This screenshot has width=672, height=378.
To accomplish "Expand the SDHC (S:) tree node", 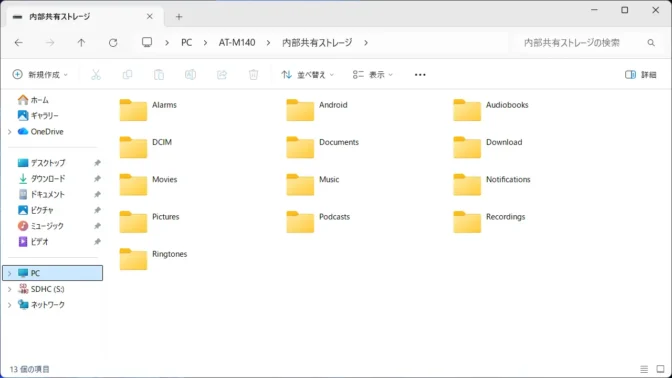I will (9, 289).
